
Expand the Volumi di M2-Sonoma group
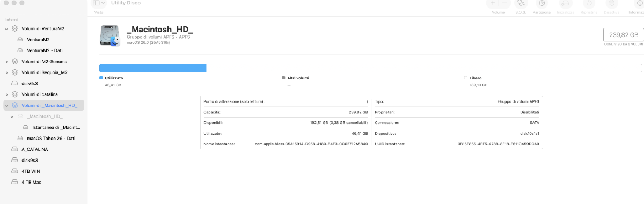[6, 61]
